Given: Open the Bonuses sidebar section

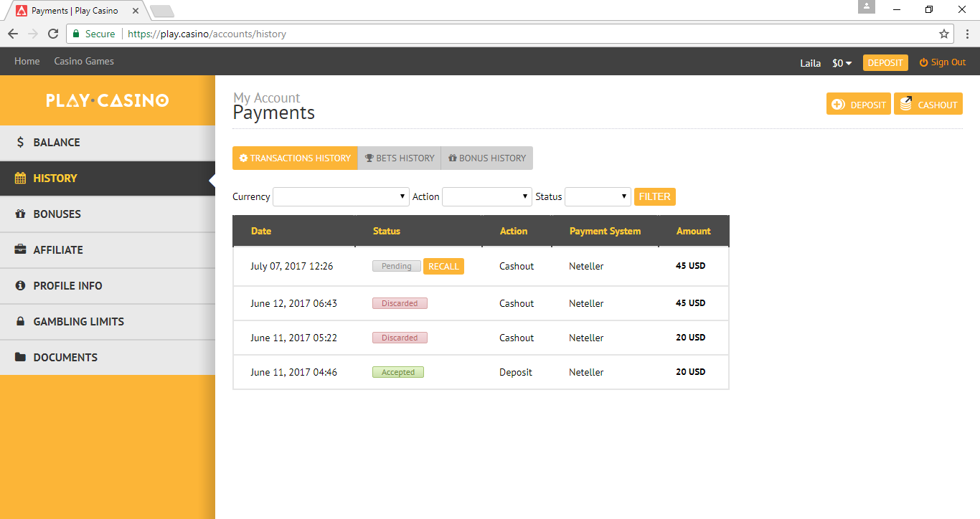Looking at the screenshot, I should tap(108, 214).
